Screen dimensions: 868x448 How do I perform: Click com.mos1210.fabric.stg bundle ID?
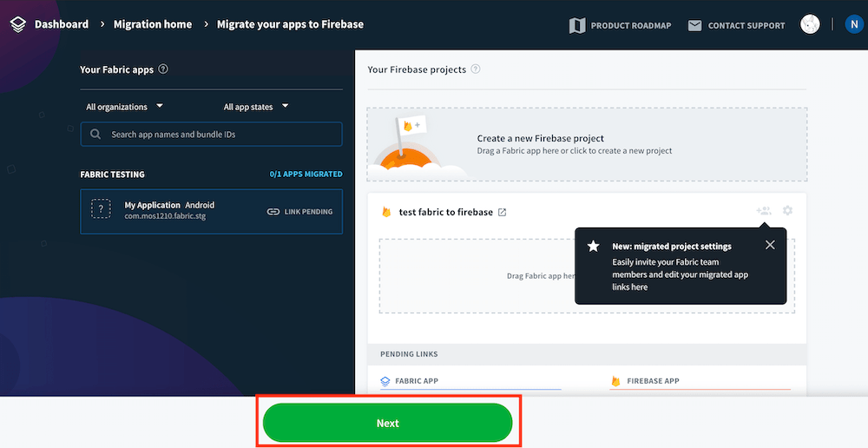click(x=165, y=216)
